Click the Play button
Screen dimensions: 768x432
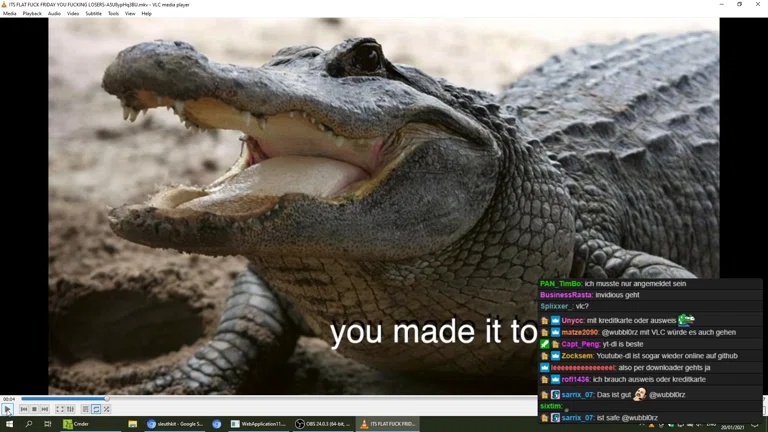pyautogui.click(x=8, y=409)
